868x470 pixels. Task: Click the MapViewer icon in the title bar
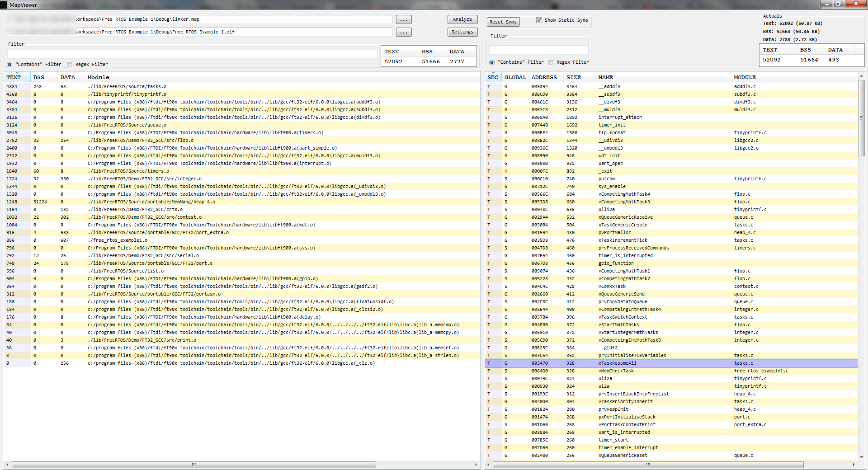[x=4, y=5]
